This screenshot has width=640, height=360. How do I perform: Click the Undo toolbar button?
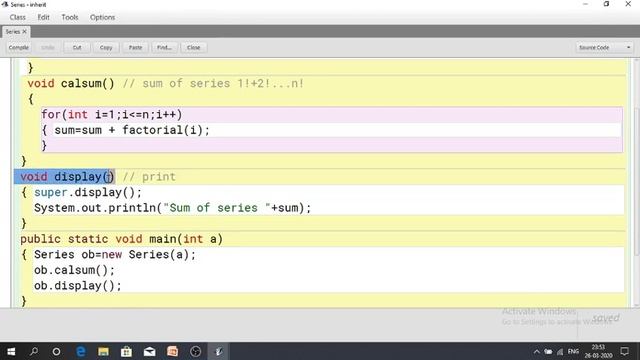click(x=48, y=47)
